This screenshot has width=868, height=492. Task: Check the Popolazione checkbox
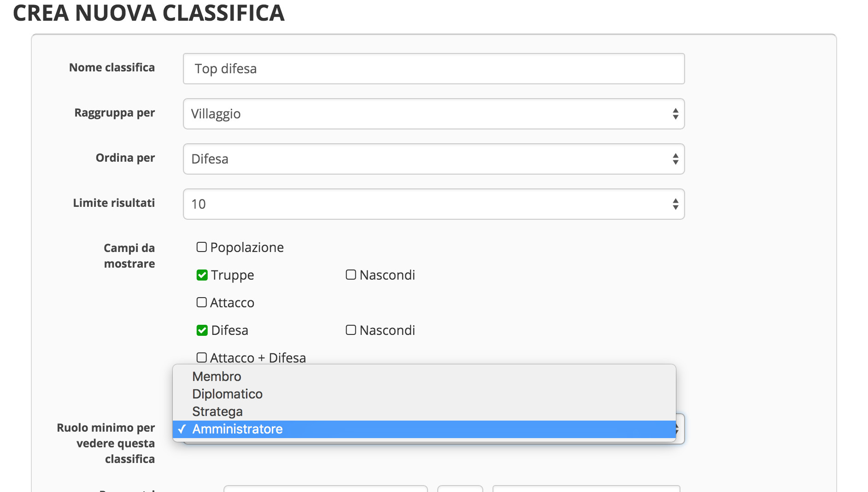pos(201,247)
